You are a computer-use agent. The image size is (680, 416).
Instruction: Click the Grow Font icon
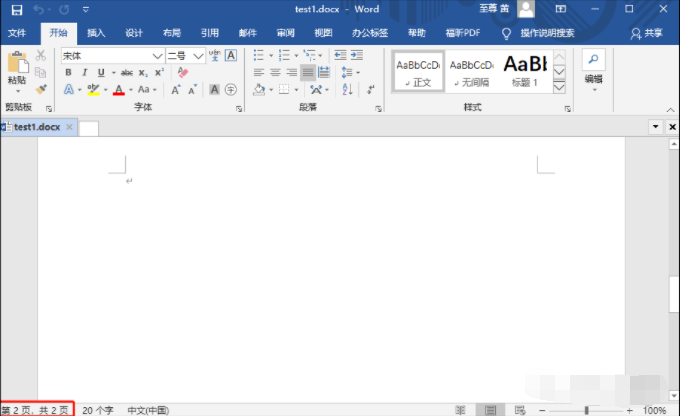176,90
